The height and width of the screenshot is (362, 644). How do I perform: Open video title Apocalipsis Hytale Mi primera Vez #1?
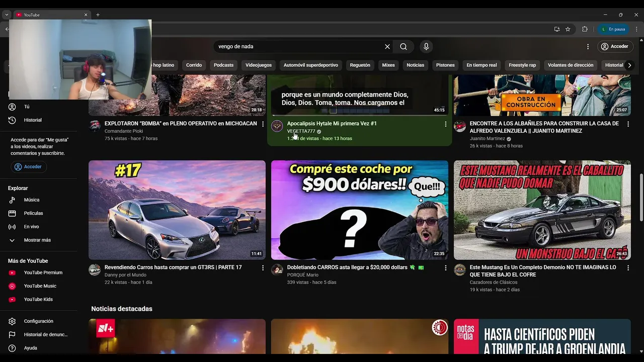[332, 124]
